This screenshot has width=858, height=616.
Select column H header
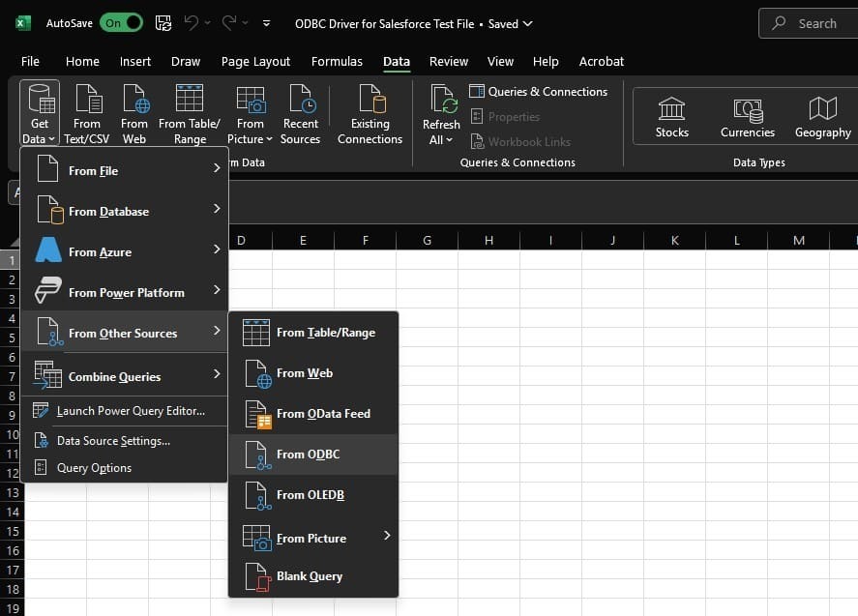click(x=488, y=240)
